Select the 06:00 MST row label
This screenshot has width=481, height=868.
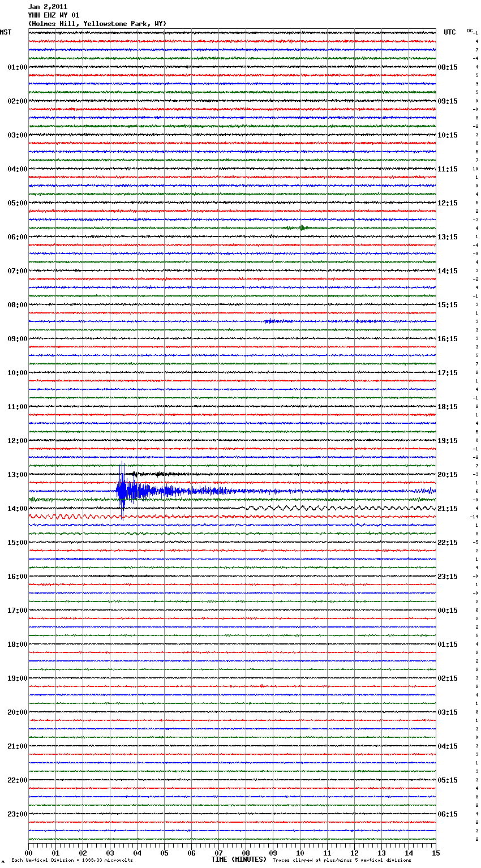[18, 237]
